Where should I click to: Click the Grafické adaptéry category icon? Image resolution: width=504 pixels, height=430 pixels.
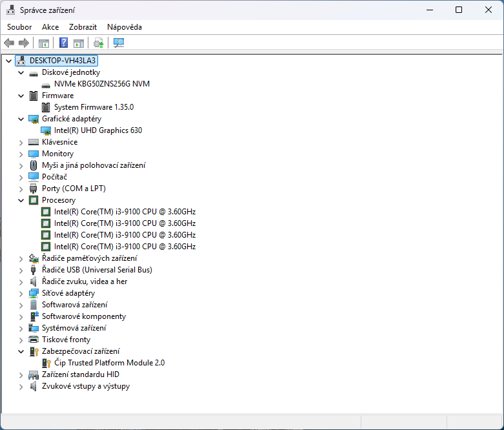tap(34, 119)
